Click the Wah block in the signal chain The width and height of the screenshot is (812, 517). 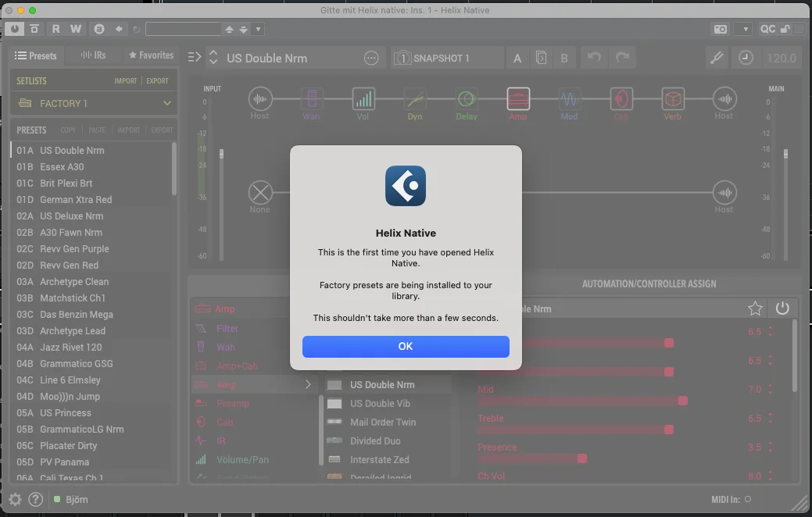pyautogui.click(x=312, y=99)
